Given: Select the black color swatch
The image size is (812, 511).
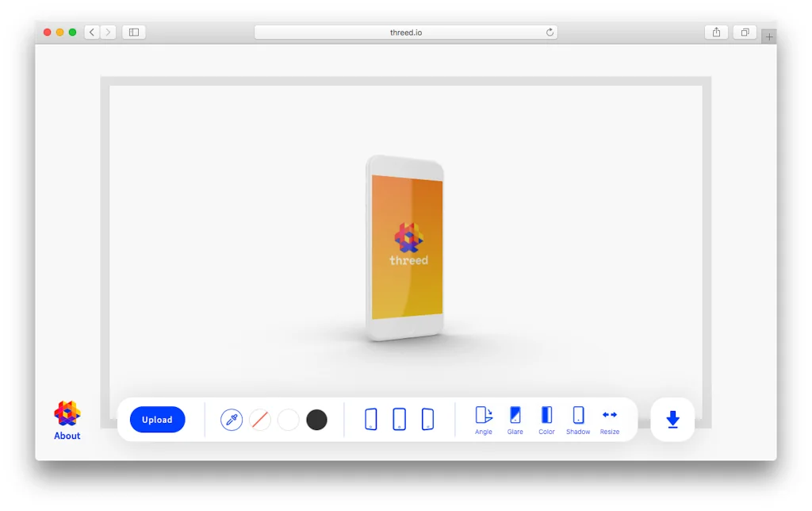Looking at the screenshot, I should coord(316,419).
